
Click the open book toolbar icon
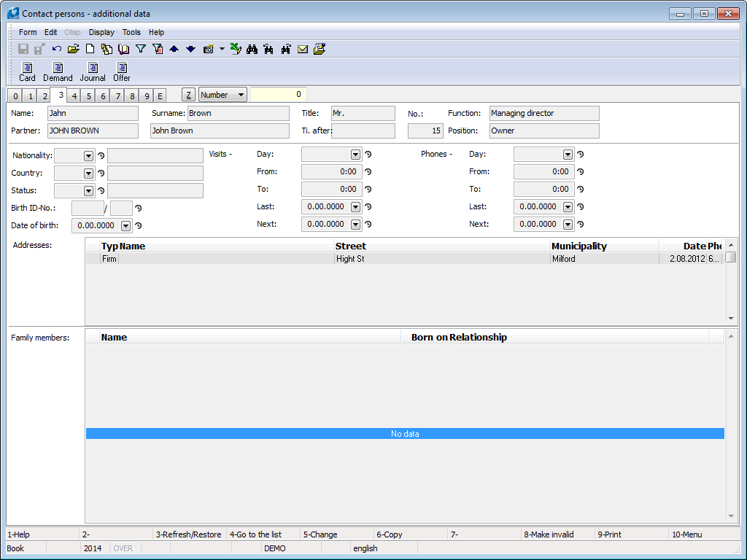123,49
